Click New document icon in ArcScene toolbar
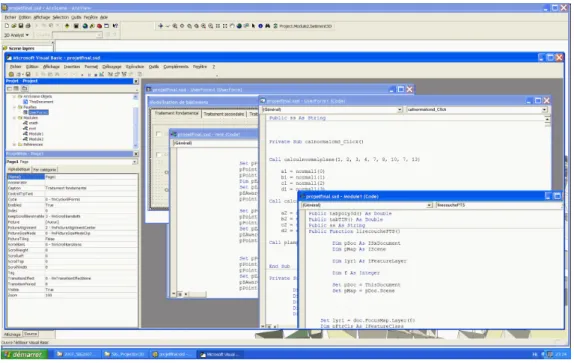The image size is (574, 363). 7,26
